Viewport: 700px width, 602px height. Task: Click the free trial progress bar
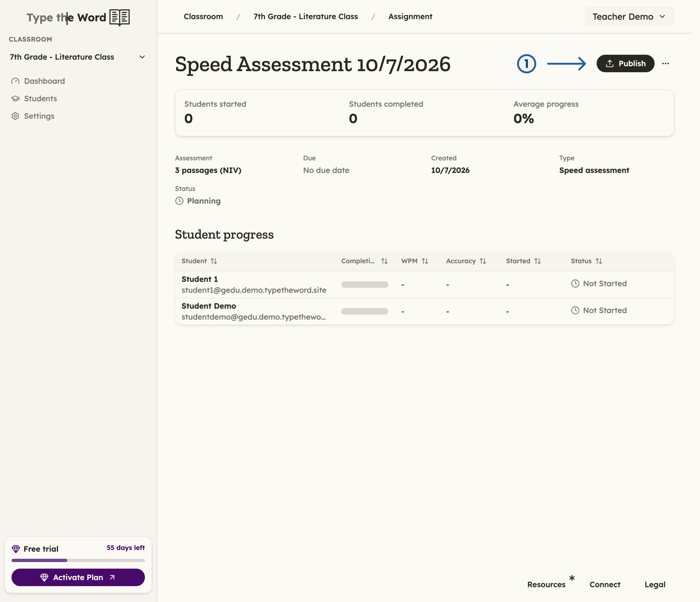point(78,560)
